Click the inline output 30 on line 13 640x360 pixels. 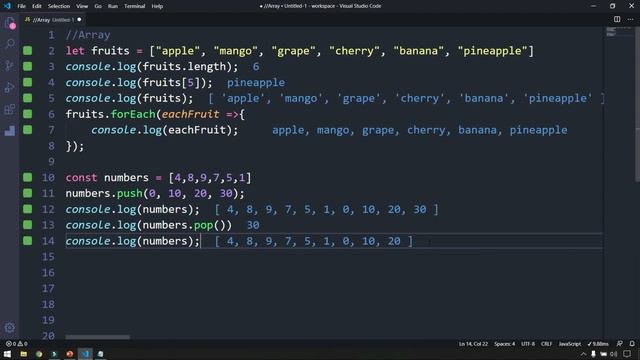pyautogui.click(x=253, y=225)
